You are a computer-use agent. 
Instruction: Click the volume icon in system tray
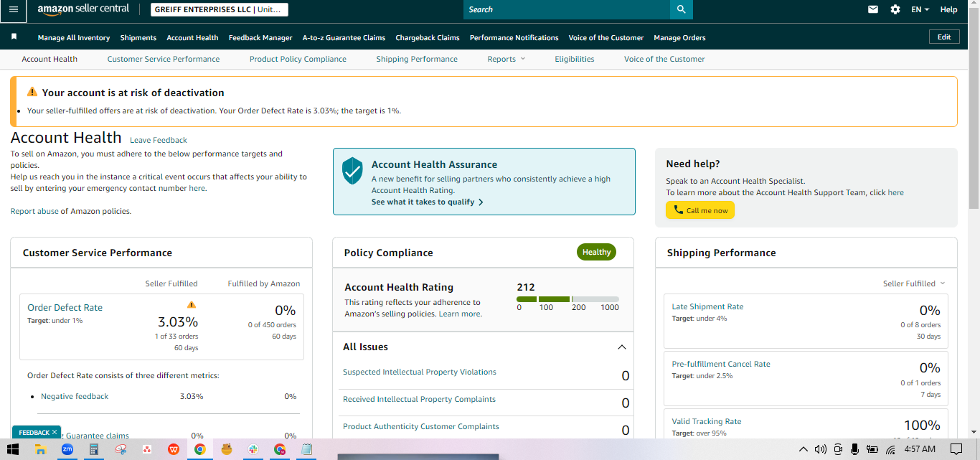[x=821, y=449]
